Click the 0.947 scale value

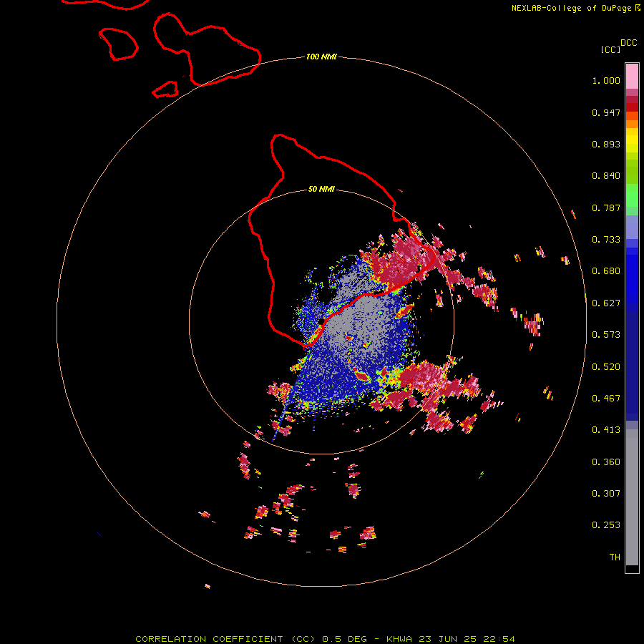[606, 112]
